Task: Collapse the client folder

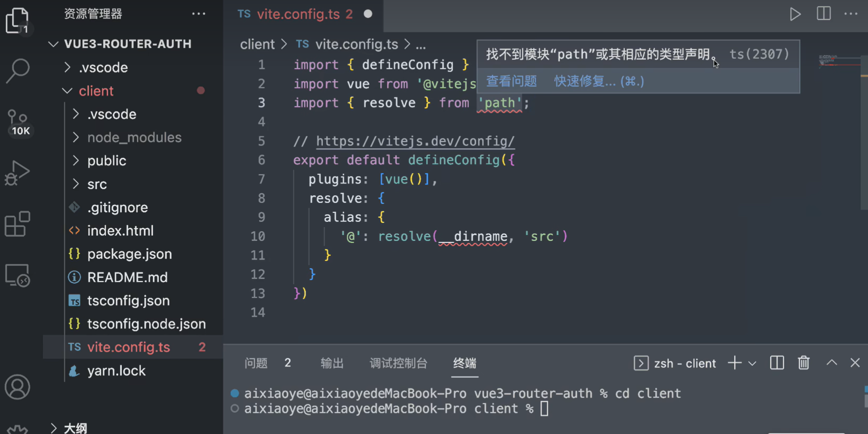Action: (67, 91)
